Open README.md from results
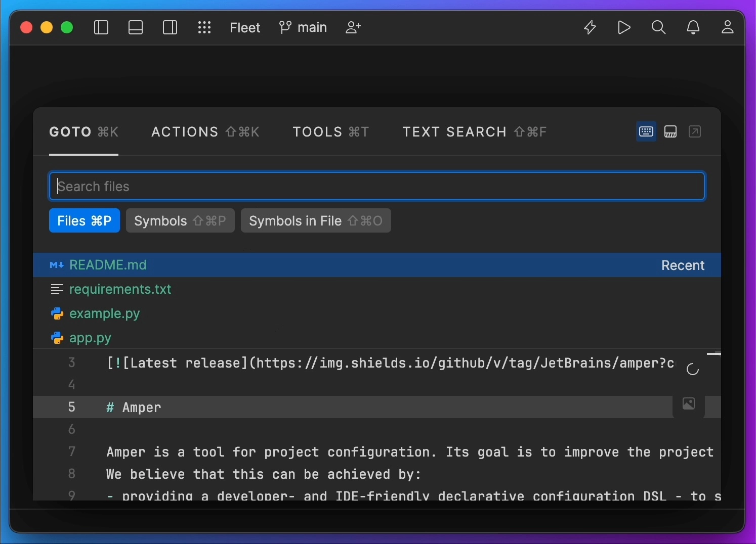 click(377, 265)
